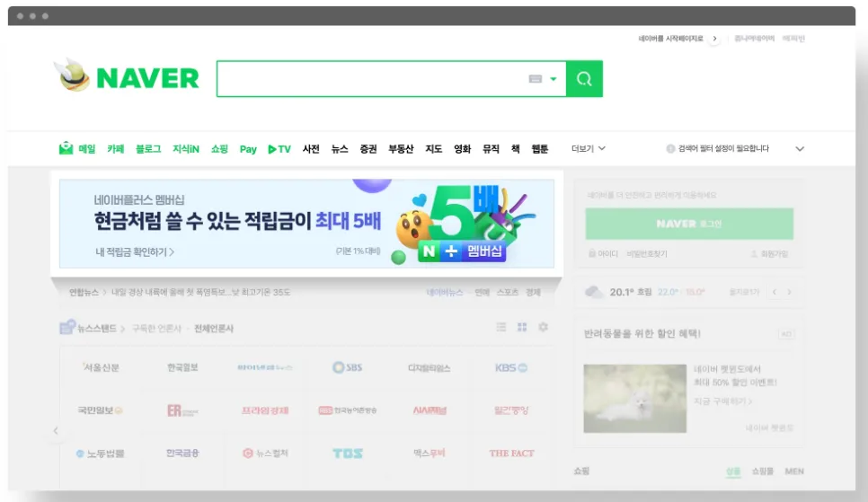This screenshot has height=502, width=868.
Task: Open the 스포츠 link beside 네이버뉴스
Action: pos(507,292)
